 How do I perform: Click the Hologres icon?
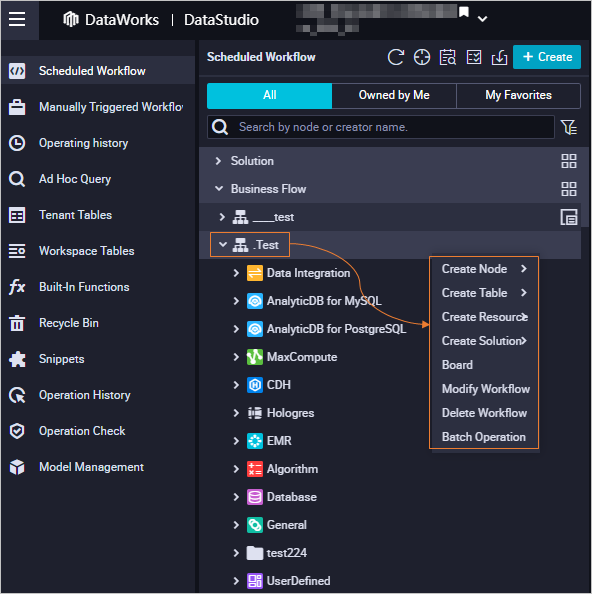pos(255,413)
